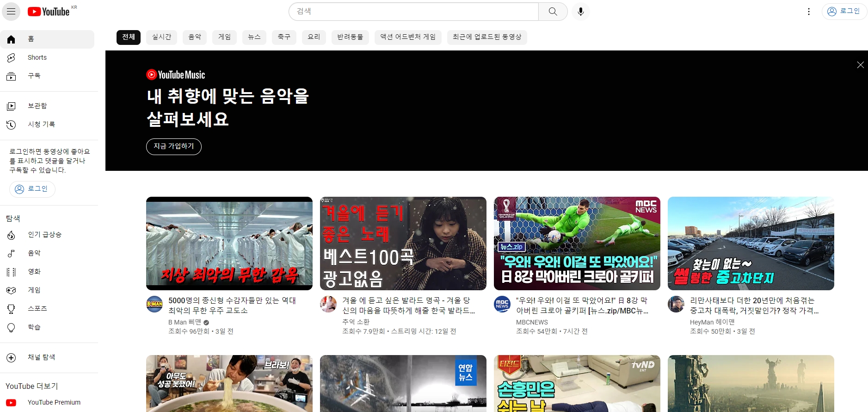Open the title '우와! 우와! 이걸 또 막았어요!'
This screenshot has width=868, height=412.
[x=582, y=306]
